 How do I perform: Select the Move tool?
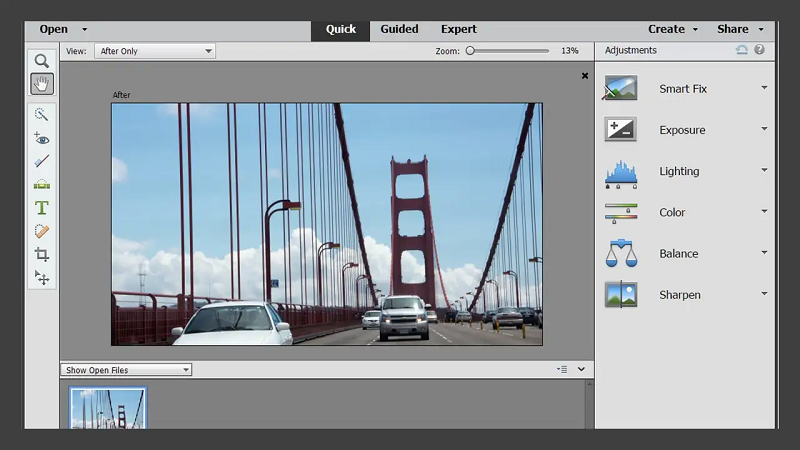point(41,277)
